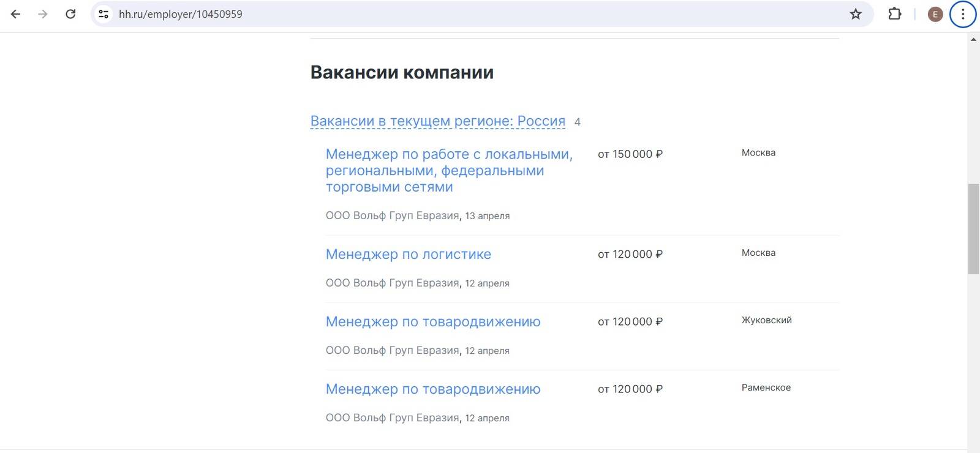
Task: Open 'Менеджер по товародвижению' vacancy in Раменское
Action: (x=433, y=389)
